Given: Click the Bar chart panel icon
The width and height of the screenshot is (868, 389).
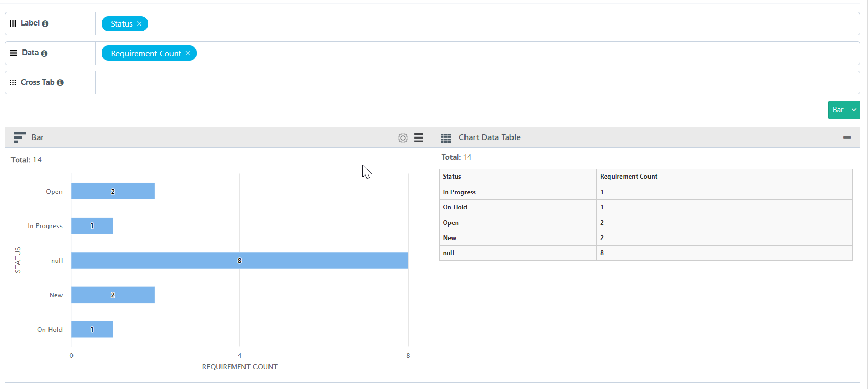Looking at the screenshot, I should point(19,137).
